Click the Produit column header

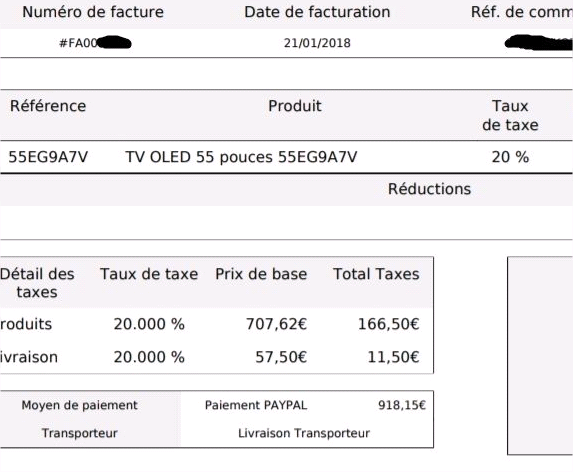tap(295, 106)
